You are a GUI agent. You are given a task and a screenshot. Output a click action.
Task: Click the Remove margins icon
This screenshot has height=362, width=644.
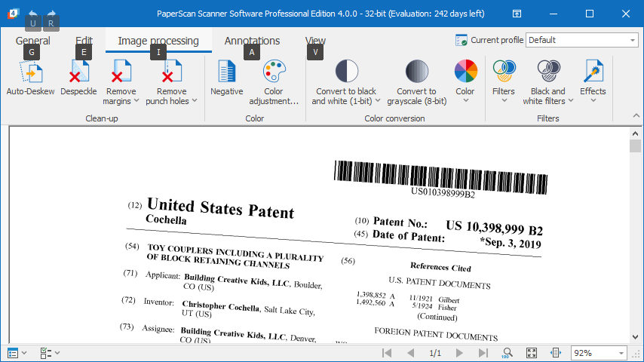[x=121, y=72]
